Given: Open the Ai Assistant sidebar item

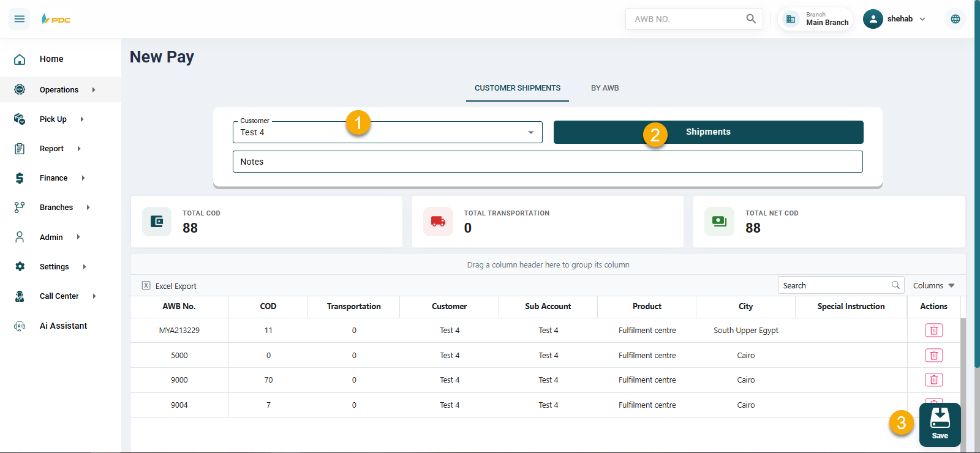Looking at the screenshot, I should [x=63, y=326].
